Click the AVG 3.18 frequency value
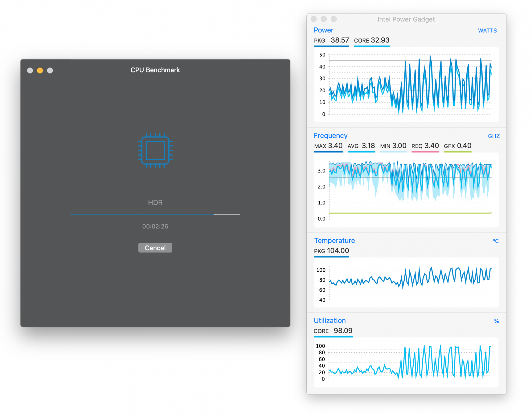Screen dimensions: 532x416 (368, 146)
